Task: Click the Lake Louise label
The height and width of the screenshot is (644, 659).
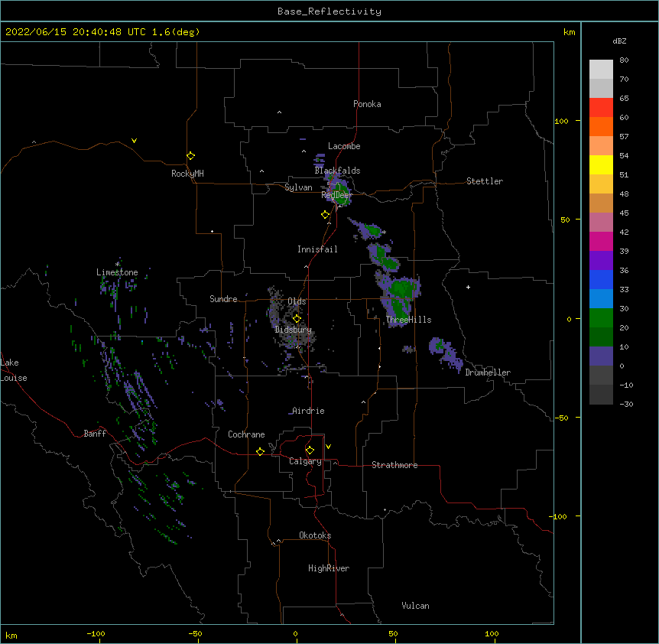Action: (12, 370)
